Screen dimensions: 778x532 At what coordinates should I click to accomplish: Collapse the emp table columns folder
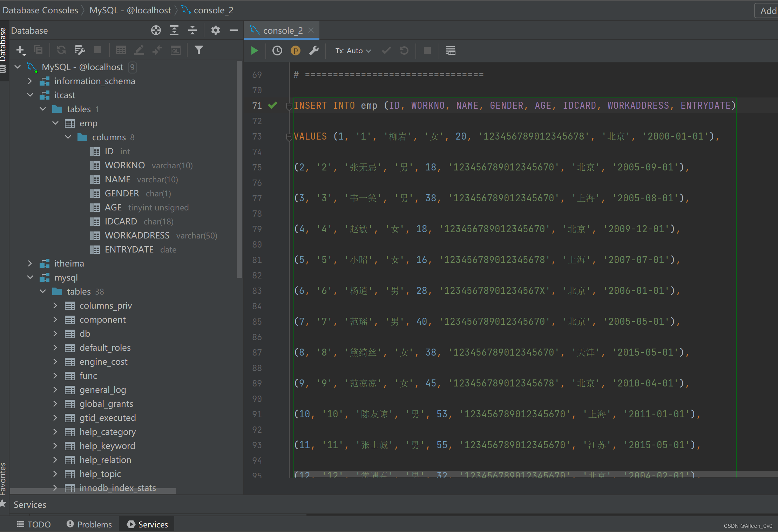[68, 137]
